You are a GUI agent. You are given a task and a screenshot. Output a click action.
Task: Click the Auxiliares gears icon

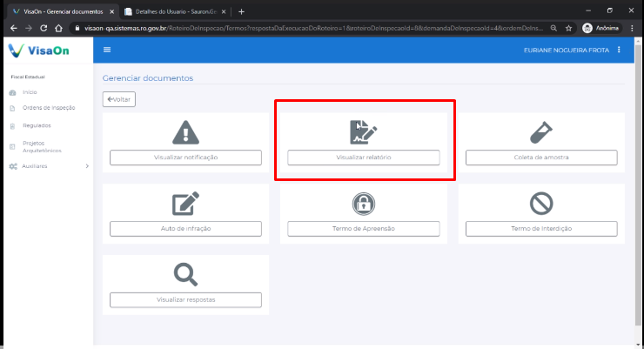click(13, 166)
